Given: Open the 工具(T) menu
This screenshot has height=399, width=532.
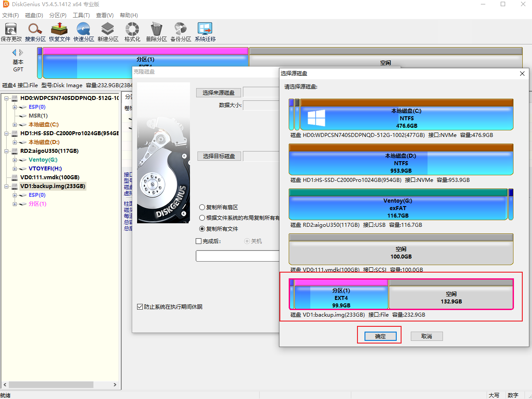Looking at the screenshot, I should point(81,15).
